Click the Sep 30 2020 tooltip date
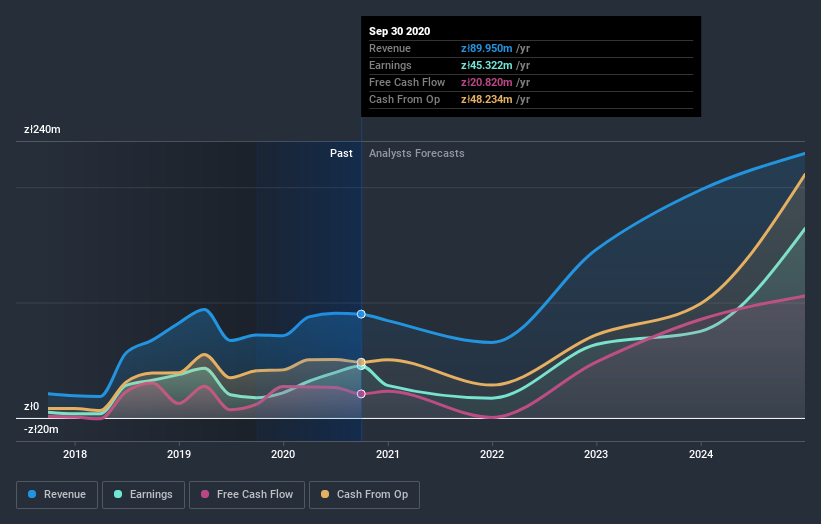The width and height of the screenshot is (821, 524). coord(400,31)
